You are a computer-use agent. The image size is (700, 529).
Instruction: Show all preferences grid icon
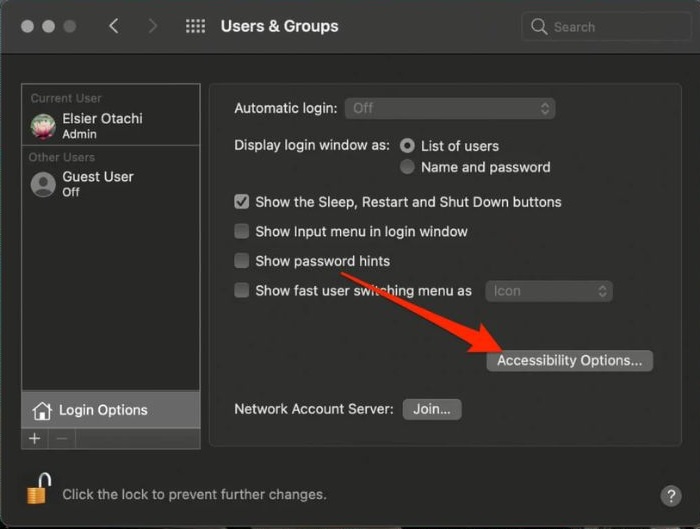(195, 26)
